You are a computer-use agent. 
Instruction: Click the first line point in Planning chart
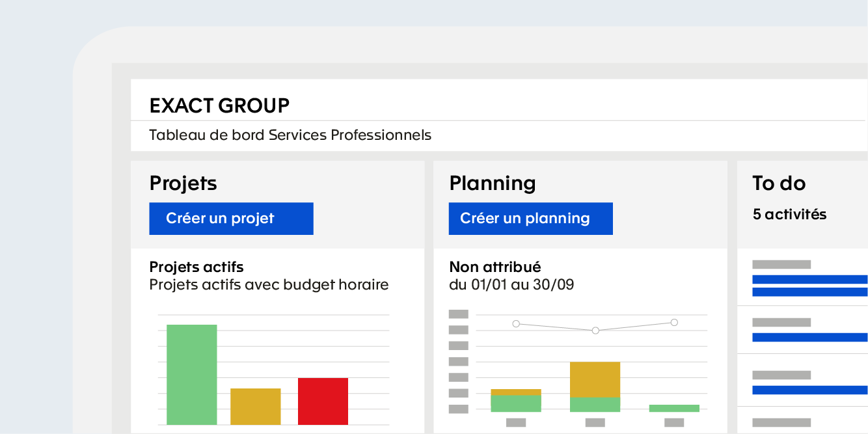(516, 323)
